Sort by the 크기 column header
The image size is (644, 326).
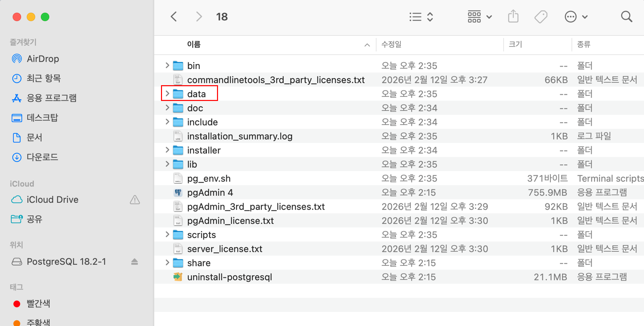click(515, 44)
